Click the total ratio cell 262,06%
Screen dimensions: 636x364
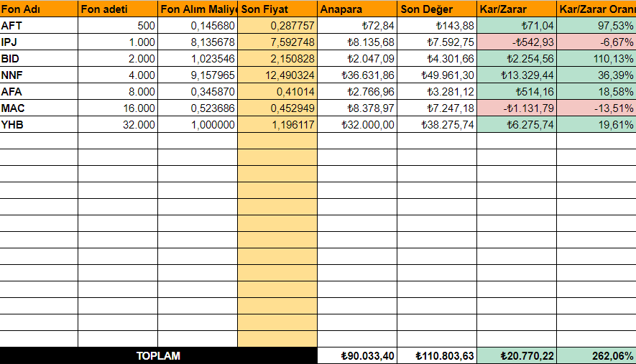pyautogui.click(x=596, y=356)
